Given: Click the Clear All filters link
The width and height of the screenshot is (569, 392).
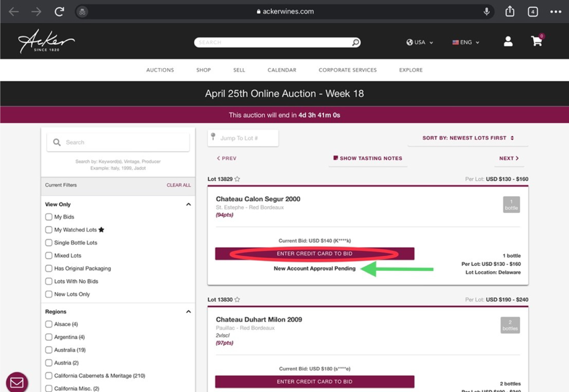Looking at the screenshot, I should tap(179, 185).
